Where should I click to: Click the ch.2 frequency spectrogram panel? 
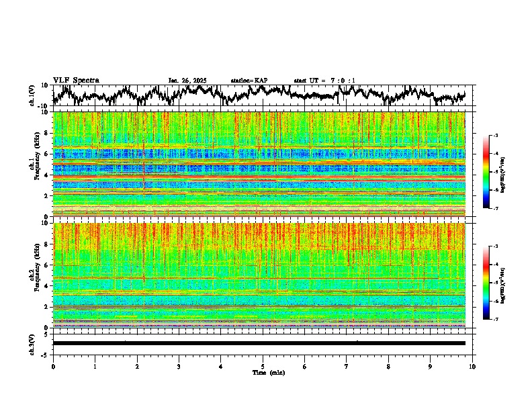pyautogui.click(x=259, y=275)
